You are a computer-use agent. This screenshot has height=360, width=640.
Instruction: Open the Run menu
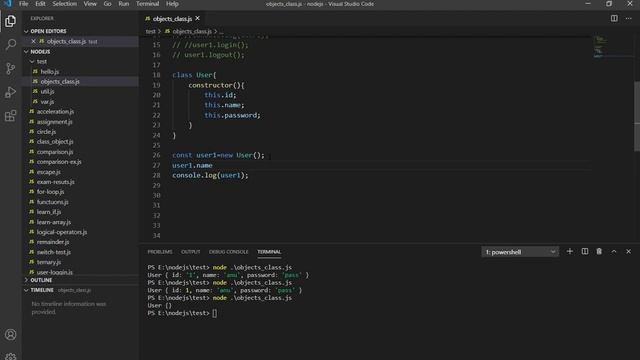(x=123, y=4)
